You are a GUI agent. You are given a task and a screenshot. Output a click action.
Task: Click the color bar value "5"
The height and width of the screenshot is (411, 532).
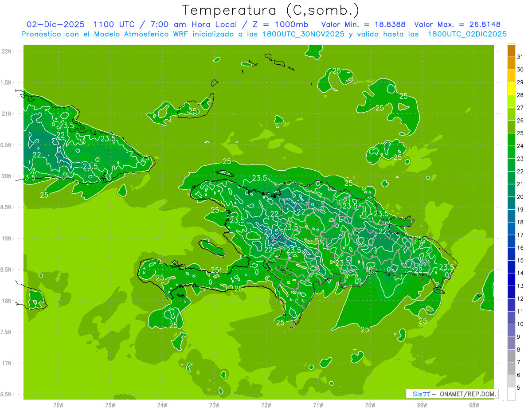pos(519,388)
